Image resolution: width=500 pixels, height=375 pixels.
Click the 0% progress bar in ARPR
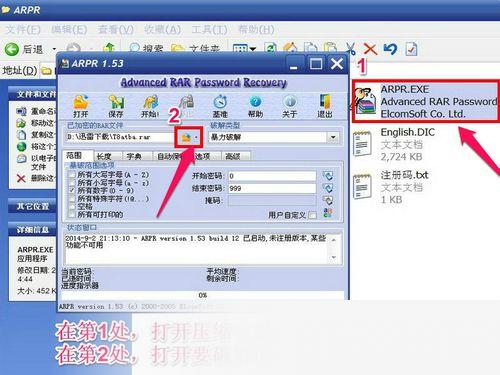pos(203,295)
